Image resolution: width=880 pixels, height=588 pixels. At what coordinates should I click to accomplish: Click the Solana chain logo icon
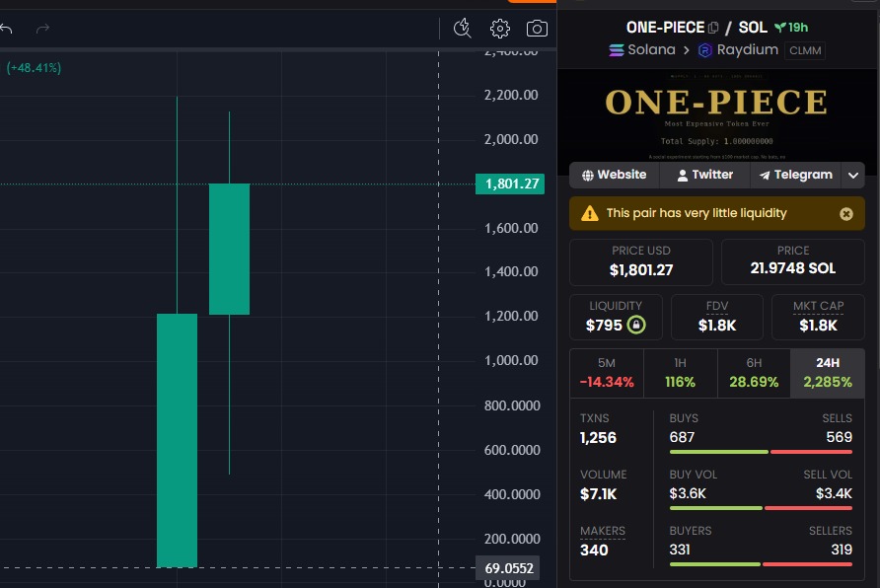[x=617, y=50]
